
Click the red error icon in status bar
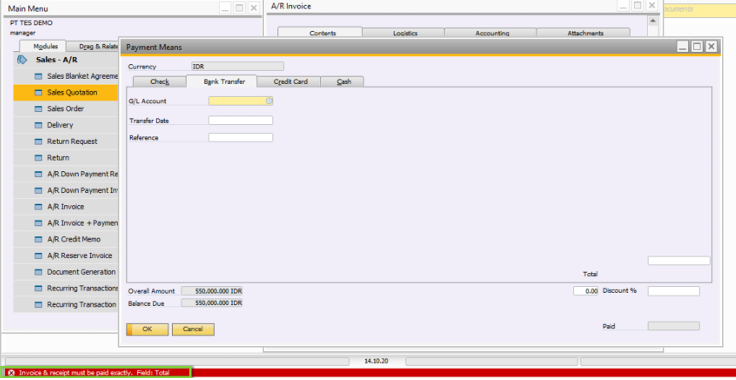tap(12, 372)
